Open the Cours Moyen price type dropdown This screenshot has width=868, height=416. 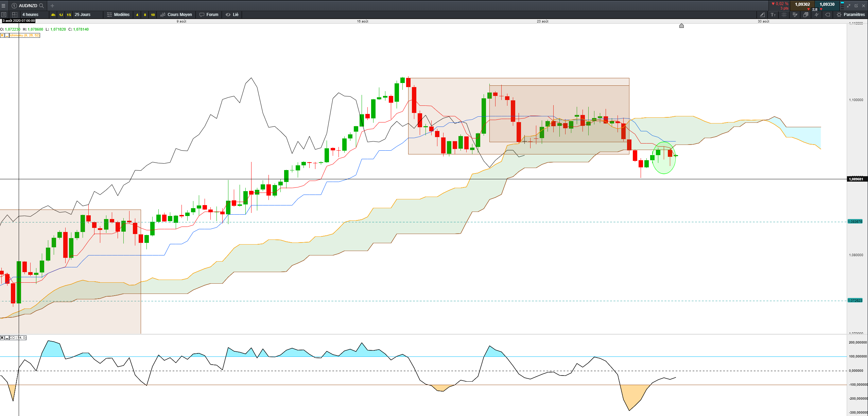(176, 15)
